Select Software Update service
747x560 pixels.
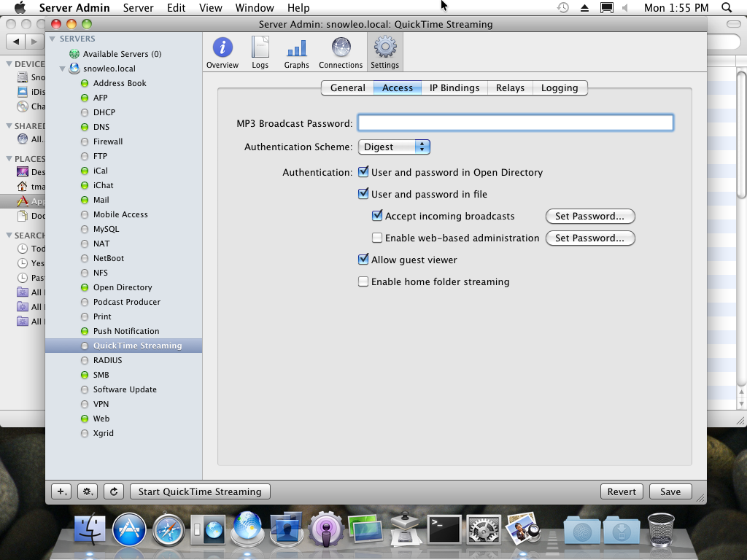(123, 389)
